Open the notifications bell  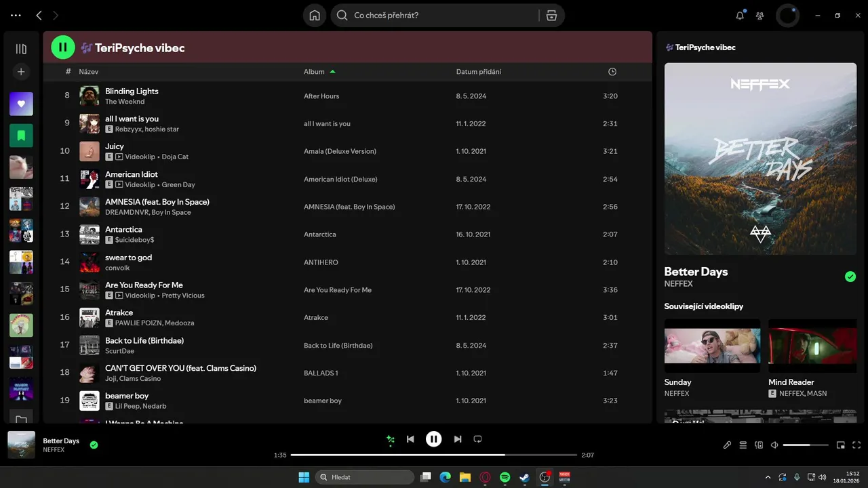[x=740, y=16]
